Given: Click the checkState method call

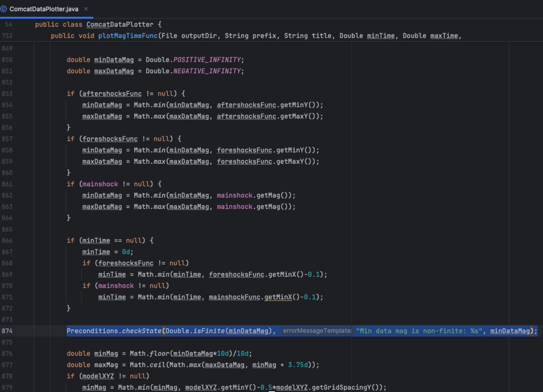Looking at the screenshot, I should coord(142,331).
